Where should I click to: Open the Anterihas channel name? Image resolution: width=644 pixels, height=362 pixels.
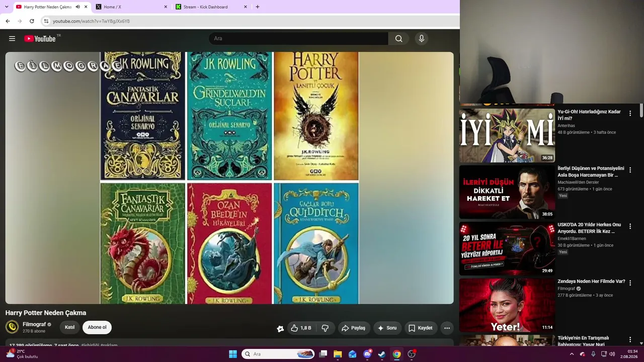click(x=566, y=126)
